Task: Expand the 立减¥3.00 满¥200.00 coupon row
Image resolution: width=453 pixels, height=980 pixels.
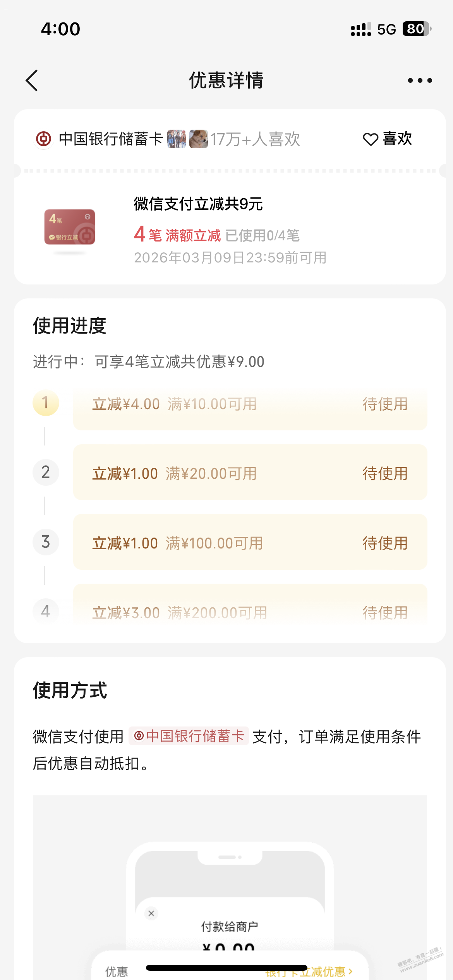Action: click(250, 612)
